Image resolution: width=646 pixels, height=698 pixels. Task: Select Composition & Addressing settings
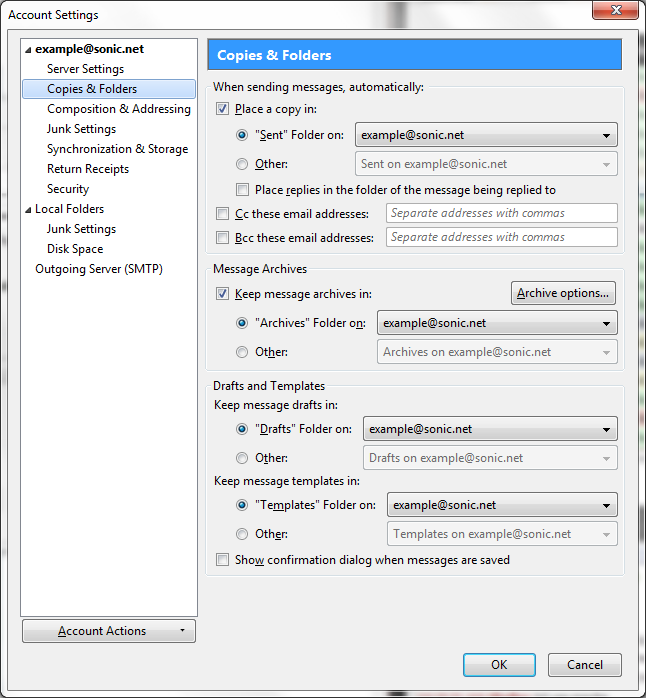[118, 109]
